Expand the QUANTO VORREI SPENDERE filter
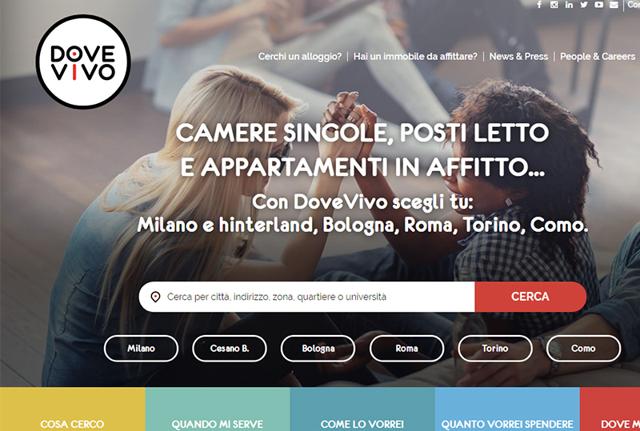The height and width of the screenshot is (431, 640). [507, 409]
